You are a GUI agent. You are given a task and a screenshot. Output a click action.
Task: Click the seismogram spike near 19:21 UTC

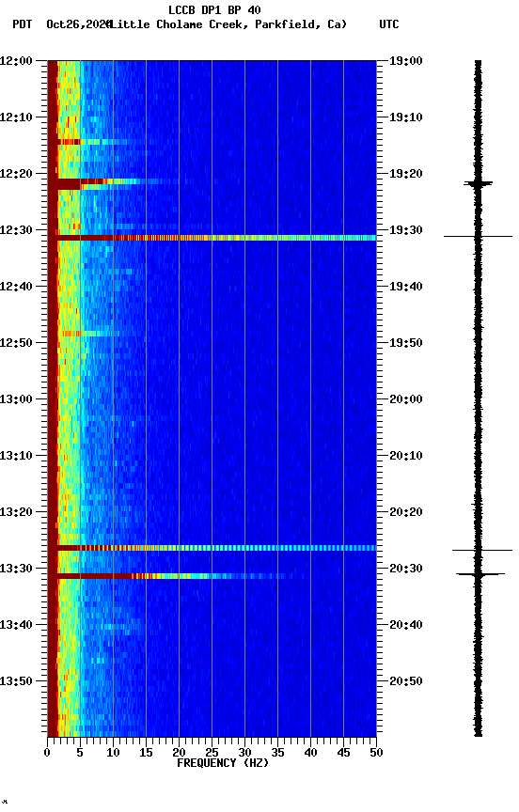click(x=478, y=183)
